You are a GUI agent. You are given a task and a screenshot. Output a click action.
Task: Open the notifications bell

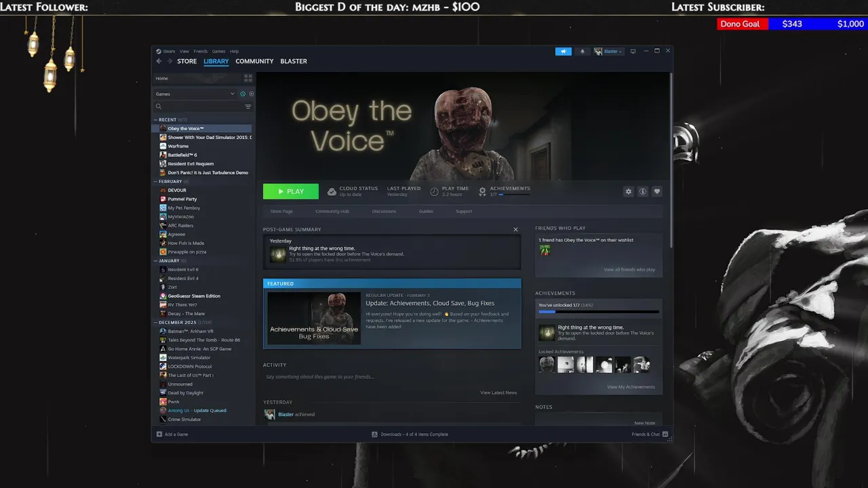coord(582,52)
